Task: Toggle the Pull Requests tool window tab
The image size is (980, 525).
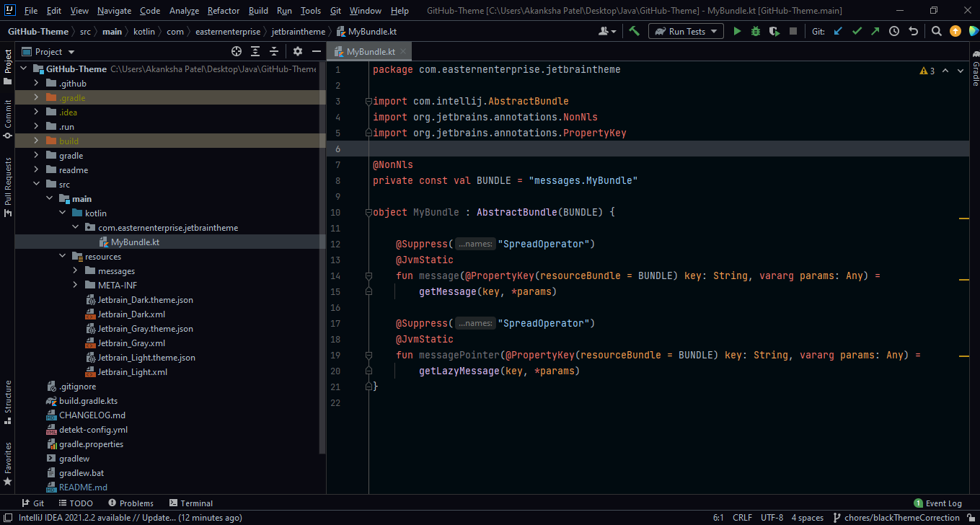Action: click(7, 187)
